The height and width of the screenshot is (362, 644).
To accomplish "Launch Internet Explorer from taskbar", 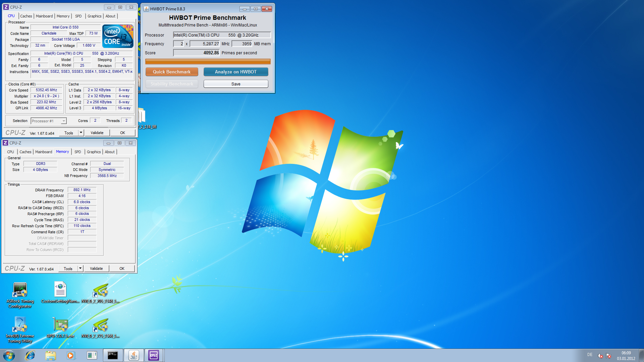I will click(30, 355).
